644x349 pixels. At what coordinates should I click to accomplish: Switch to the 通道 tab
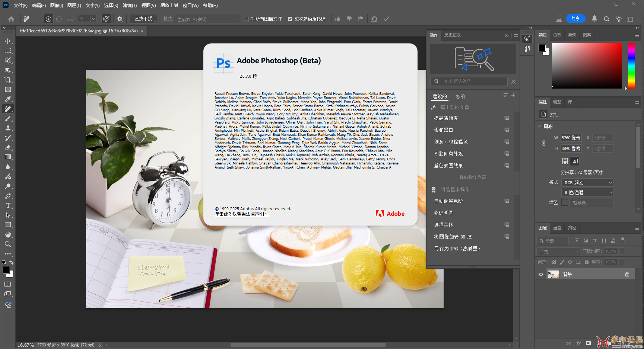tap(557, 228)
